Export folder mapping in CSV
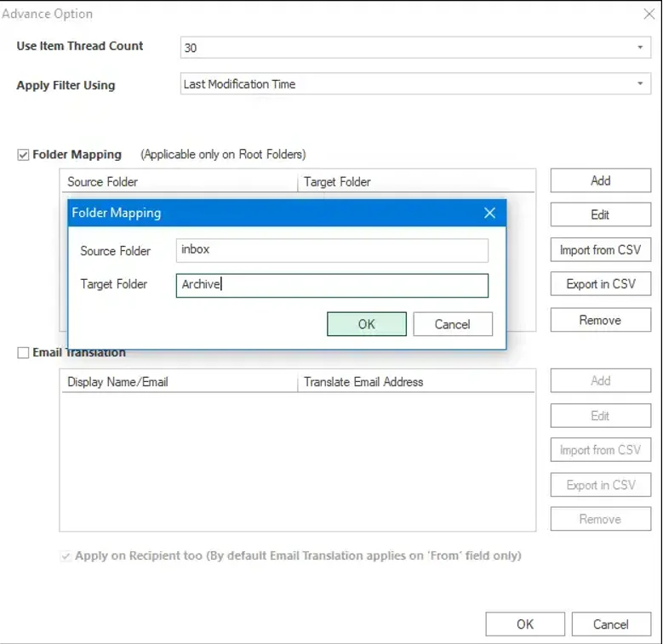Screen dimensions: 663x644 click(x=600, y=284)
